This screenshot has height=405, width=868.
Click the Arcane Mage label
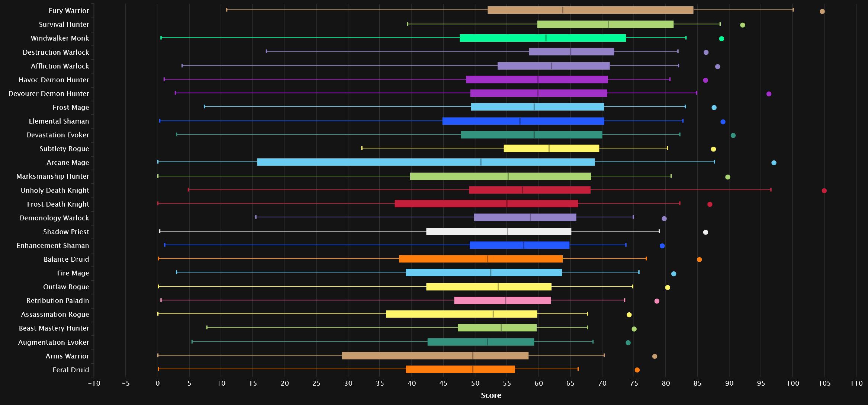pyautogui.click(x=68, y=163)
